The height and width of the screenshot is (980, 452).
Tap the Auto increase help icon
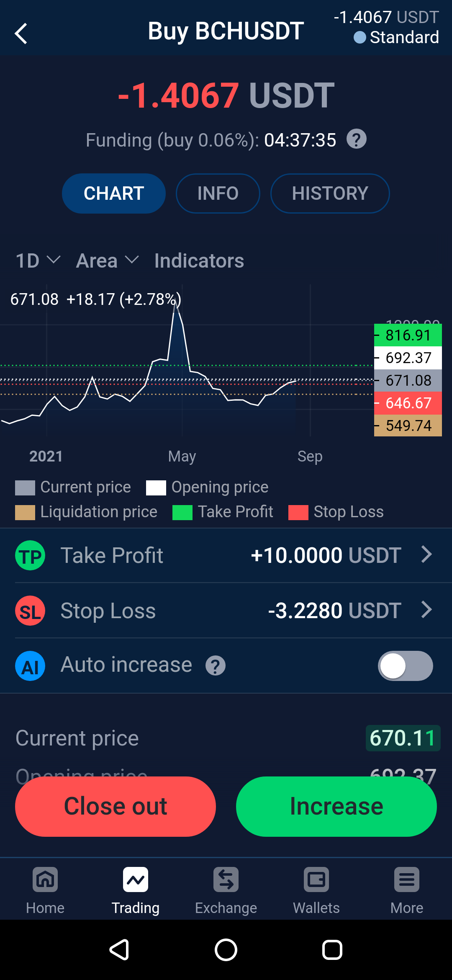pos(216,665)
